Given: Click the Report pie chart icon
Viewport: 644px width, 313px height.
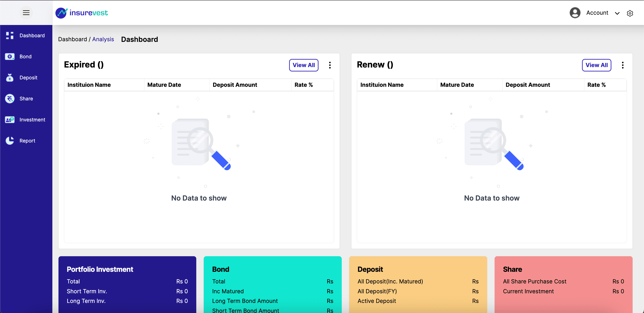Looking at the screenshot, I should (10, 141).
